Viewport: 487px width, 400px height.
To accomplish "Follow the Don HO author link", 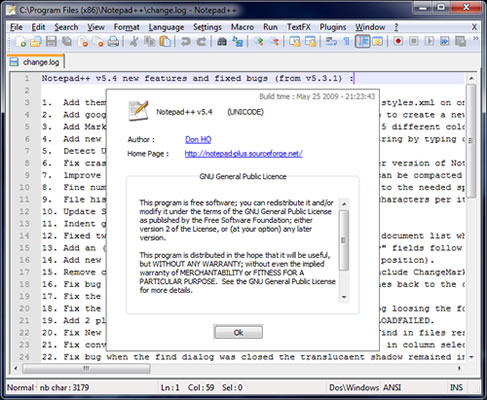I will [198, 139].
